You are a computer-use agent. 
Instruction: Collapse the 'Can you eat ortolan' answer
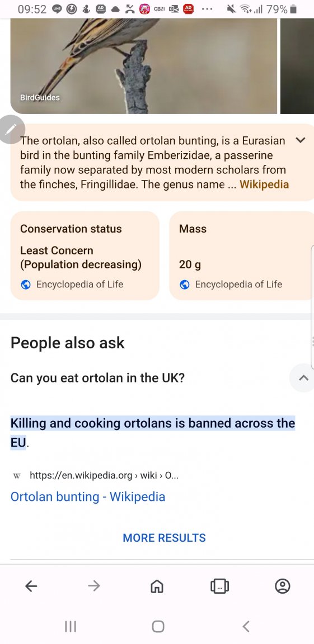303,378
